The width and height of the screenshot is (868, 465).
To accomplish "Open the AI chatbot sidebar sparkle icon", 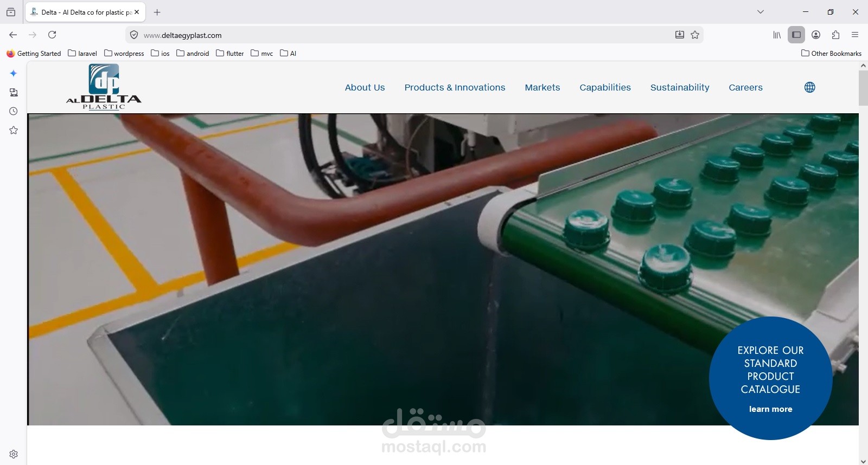I will tap(14, 73).
